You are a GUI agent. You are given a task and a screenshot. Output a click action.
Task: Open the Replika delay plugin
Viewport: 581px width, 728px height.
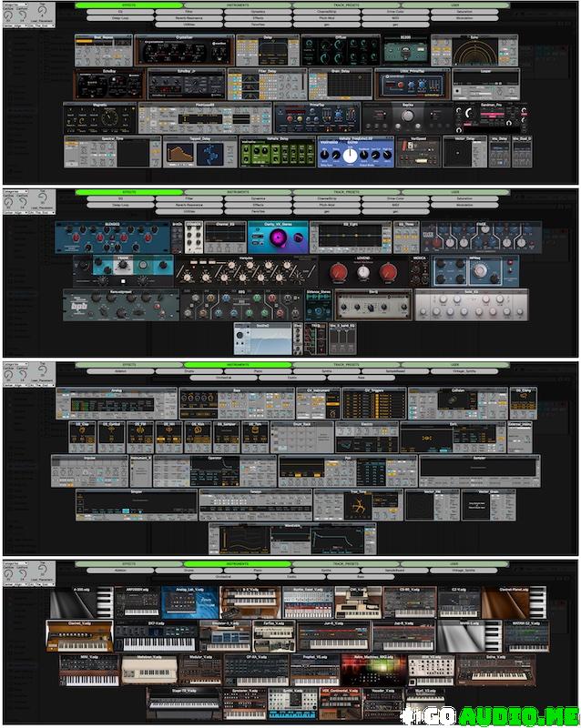click(408, 118)
